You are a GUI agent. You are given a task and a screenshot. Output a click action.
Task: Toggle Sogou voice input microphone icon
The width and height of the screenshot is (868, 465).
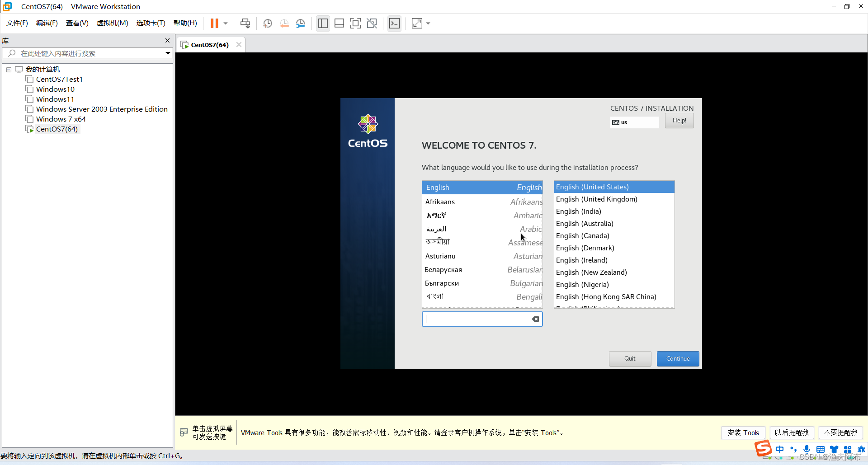point(807,449)
